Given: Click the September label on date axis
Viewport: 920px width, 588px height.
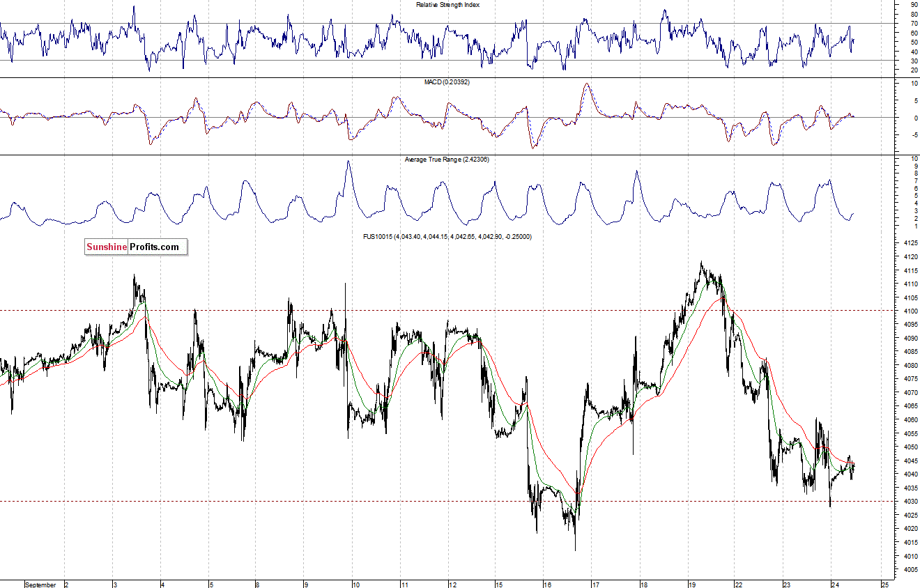Looking at the screenshot, I should (x=40, y=585).
